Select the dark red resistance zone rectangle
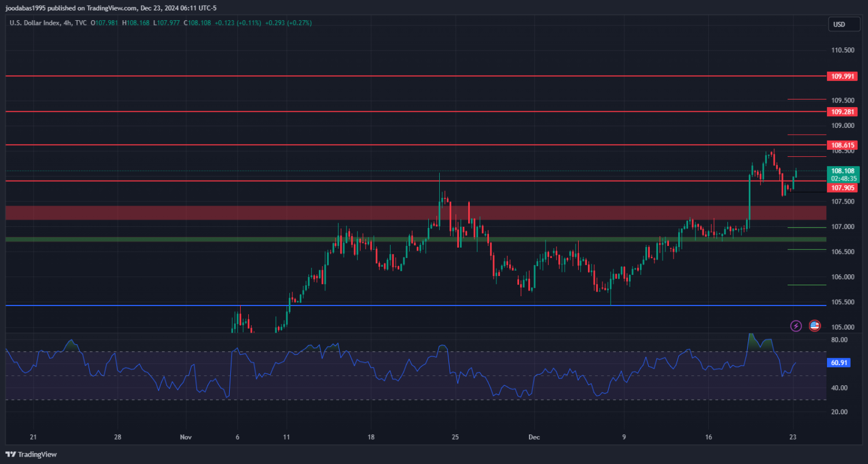This screenshot has height=464, width=868. coord(415,212)
